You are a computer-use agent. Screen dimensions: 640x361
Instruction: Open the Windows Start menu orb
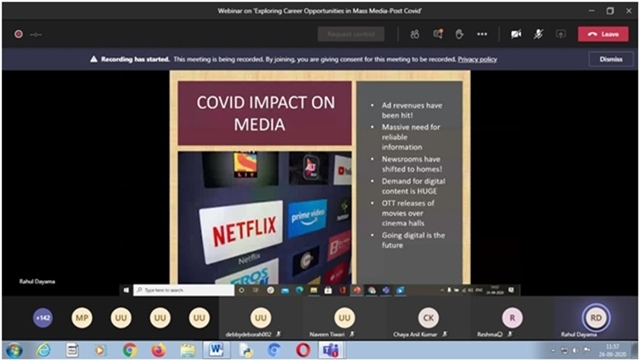pos(14,350)
